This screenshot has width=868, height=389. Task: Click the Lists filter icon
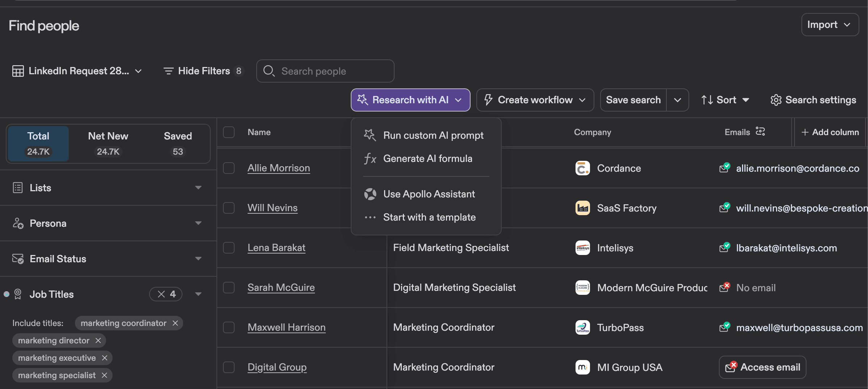pos(18,188)
